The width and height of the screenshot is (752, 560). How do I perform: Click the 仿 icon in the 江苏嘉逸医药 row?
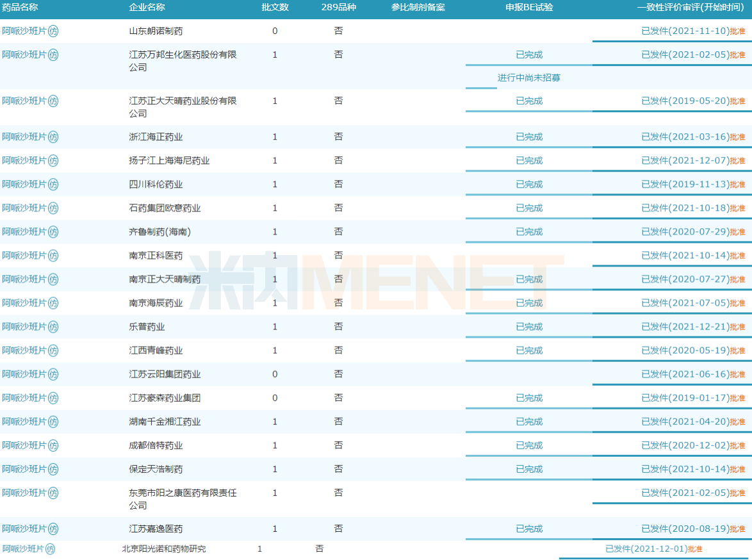tap(53, 529)
